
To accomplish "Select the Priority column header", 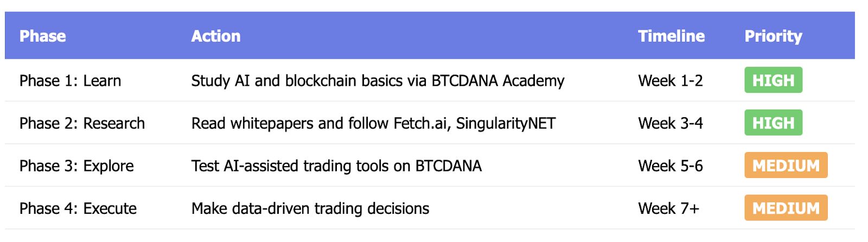I will 773,36.
